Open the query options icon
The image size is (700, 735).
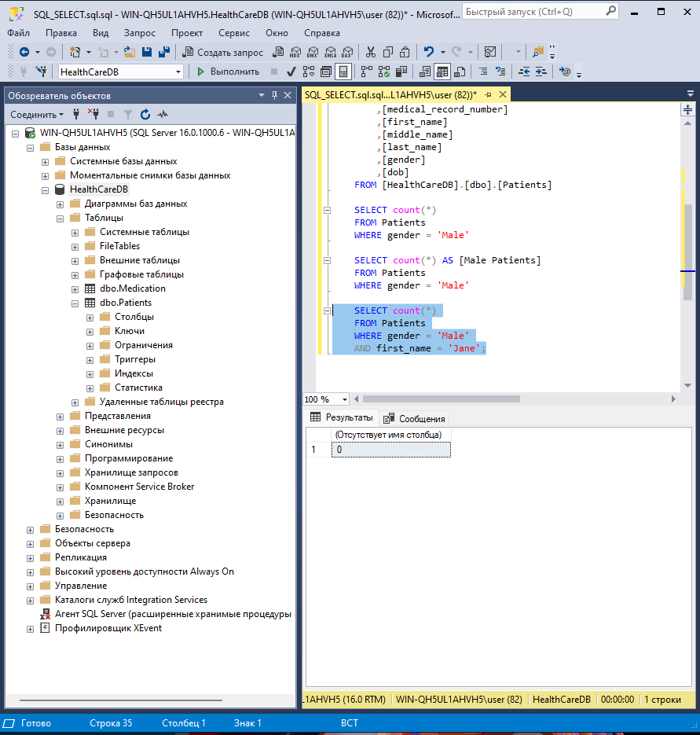(325, 72)
